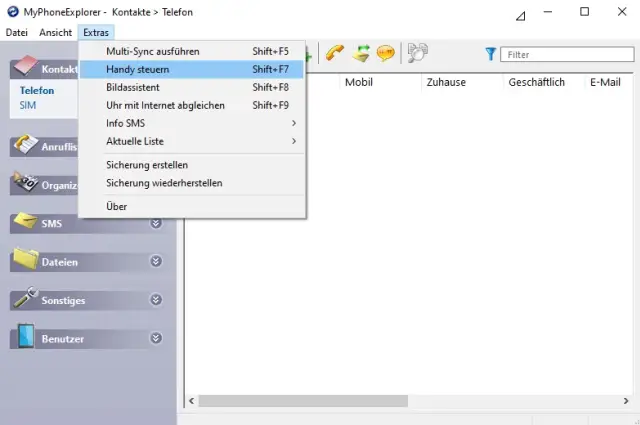
Task: Choose Multi-Sync ausführen
Action: coord(192,51)
